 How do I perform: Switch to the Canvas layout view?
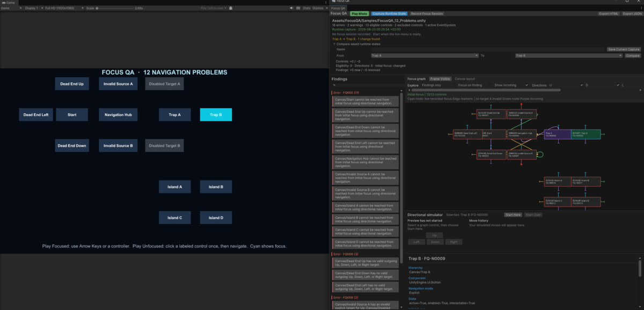465,78
